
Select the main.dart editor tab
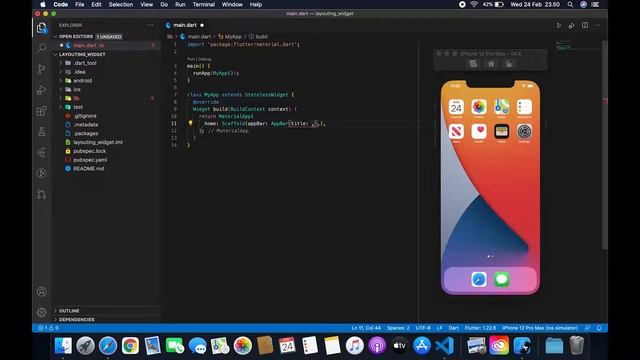coord(185,25)
